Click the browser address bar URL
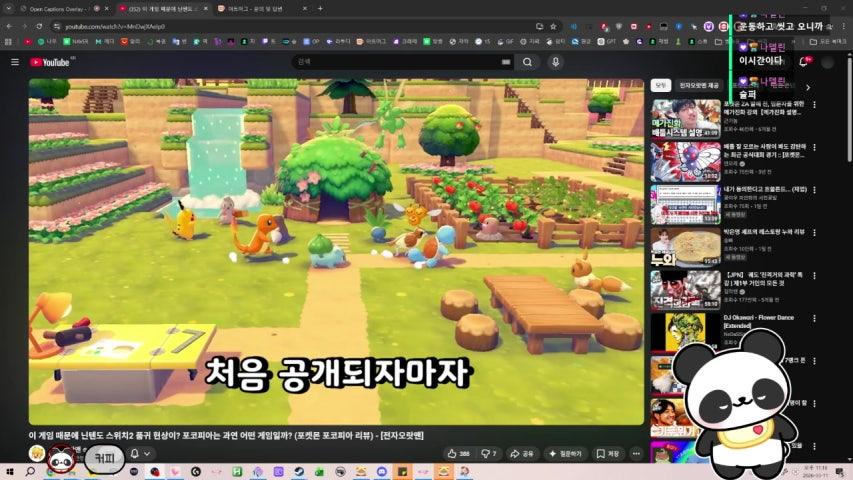The width and height of the screenshot is (853, 480). [x=115, y=27]
